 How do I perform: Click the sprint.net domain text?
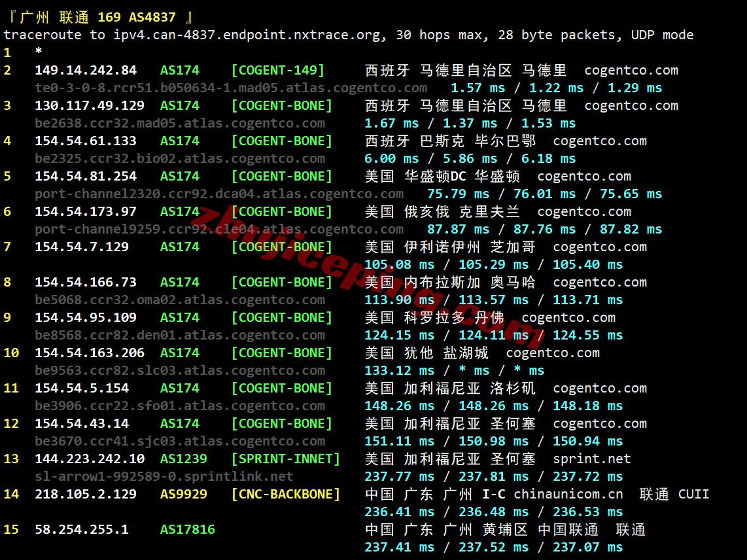pyautogui.click(x=592, y=459)
